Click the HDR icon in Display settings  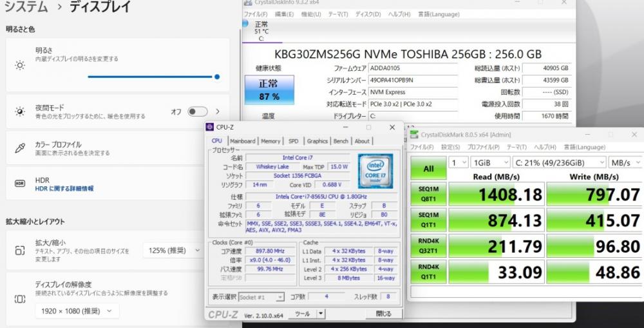click(x=20, y=184)
